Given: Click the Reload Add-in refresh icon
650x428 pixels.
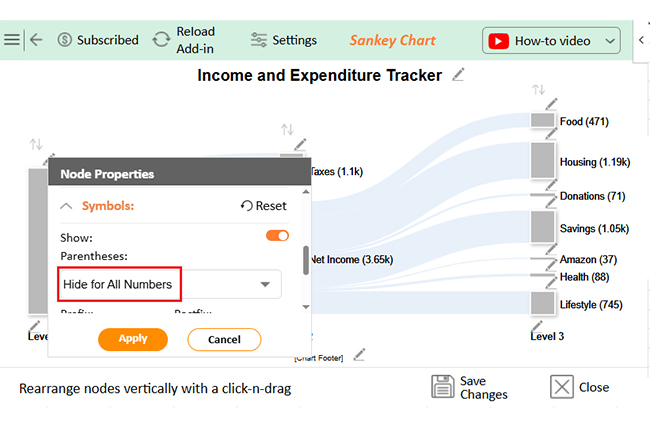Looking at the screenshot, I should tap(161, 40).
